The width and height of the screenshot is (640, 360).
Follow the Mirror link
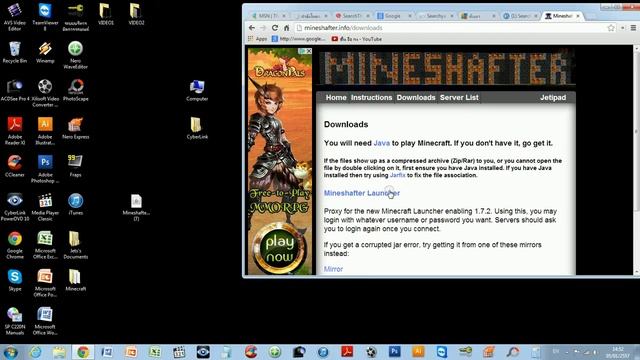click(333, 269)
